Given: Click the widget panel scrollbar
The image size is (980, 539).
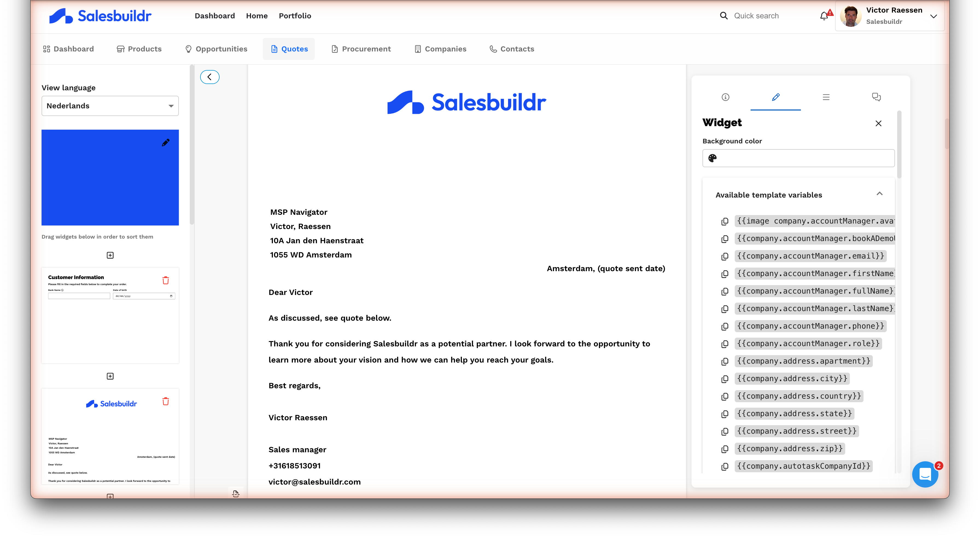Looking at the screenshot, I should tap(899, 145).
